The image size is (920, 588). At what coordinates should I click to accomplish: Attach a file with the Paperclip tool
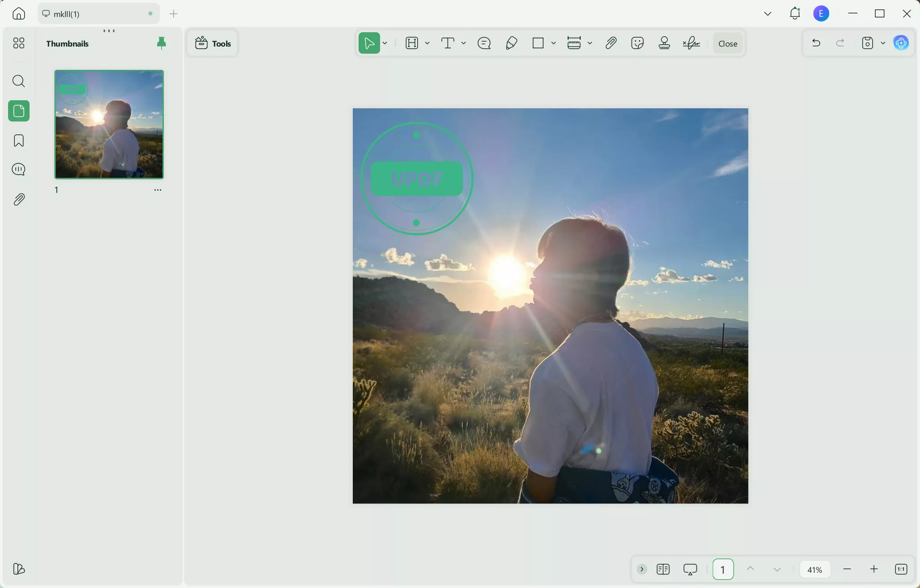[x=611, y=43]
